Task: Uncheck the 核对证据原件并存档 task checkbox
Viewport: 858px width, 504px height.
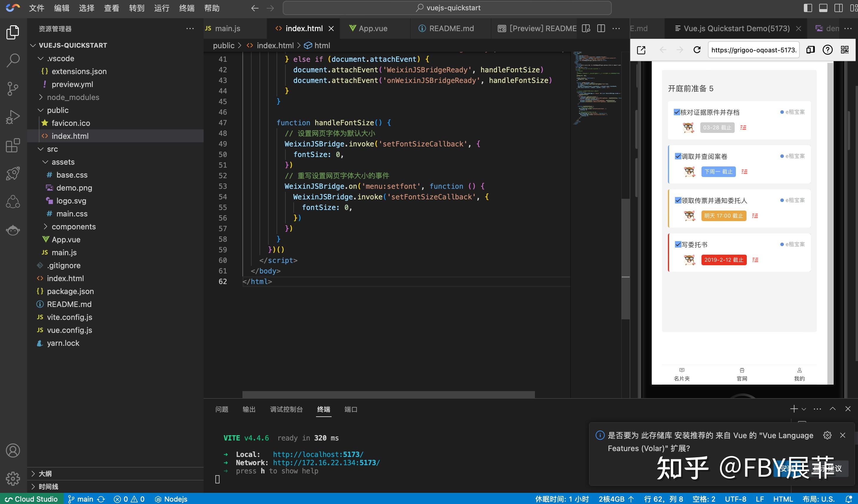Action: 677,112
